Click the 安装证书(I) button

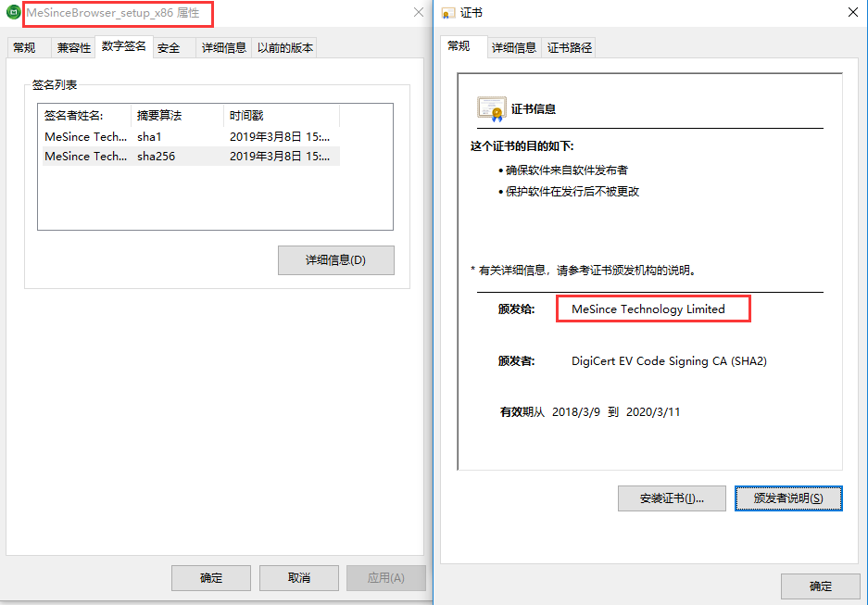pos(672,498)
